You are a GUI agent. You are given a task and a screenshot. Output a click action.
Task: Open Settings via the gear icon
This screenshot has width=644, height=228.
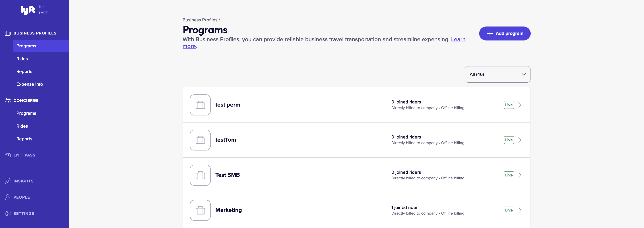8,213
